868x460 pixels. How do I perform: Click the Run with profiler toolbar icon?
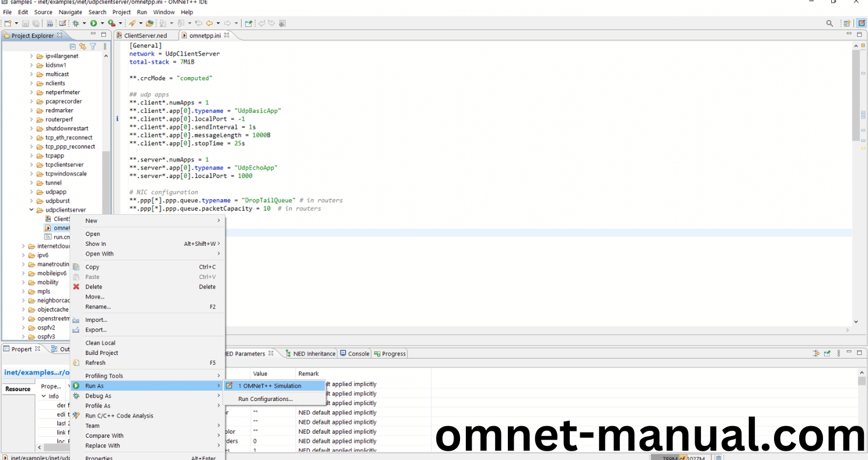(111, 23)
